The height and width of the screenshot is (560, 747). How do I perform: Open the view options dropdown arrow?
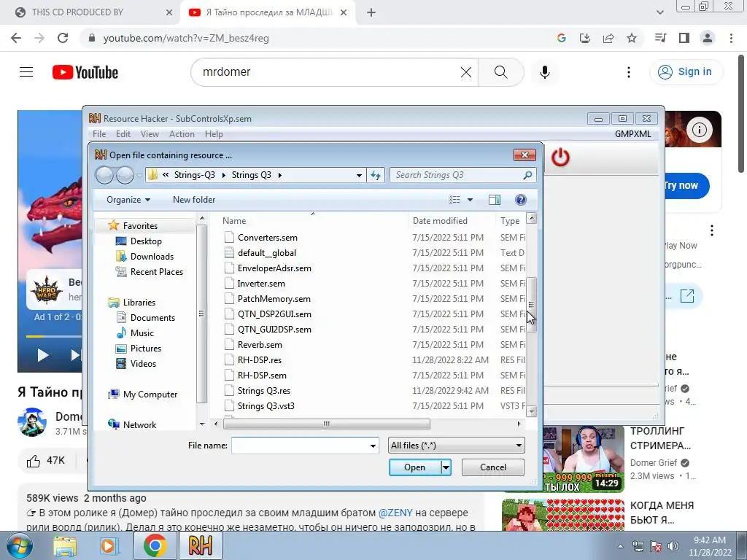pos(471,200)
